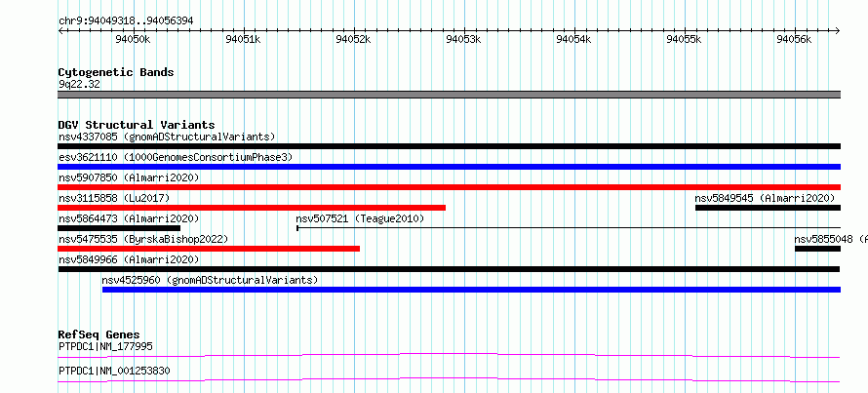Open nsv507521 Teague2010 label

(x=361, y=218)
